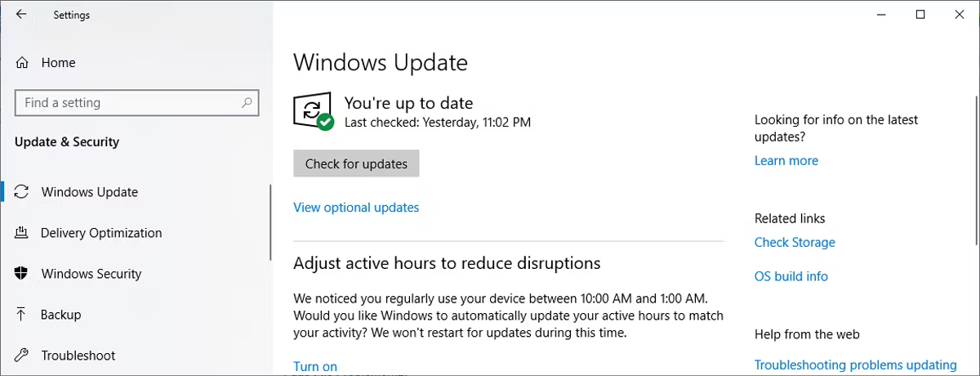Click the back arrow in Settings header
The image size is (980, 376).
point(21,15)
